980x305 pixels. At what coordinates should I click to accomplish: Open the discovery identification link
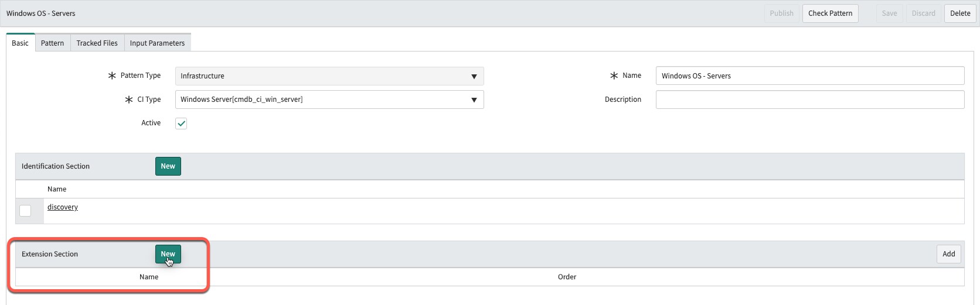pos(63,207)
